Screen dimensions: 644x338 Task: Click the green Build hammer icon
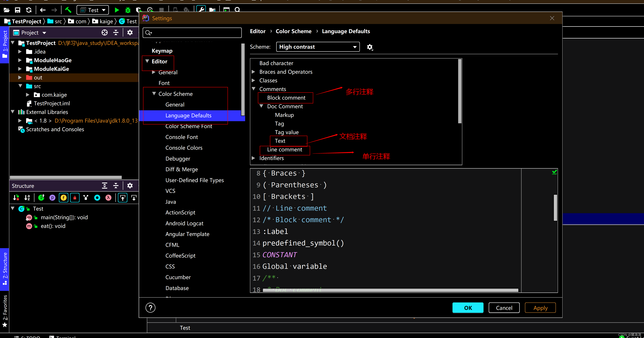68,10
